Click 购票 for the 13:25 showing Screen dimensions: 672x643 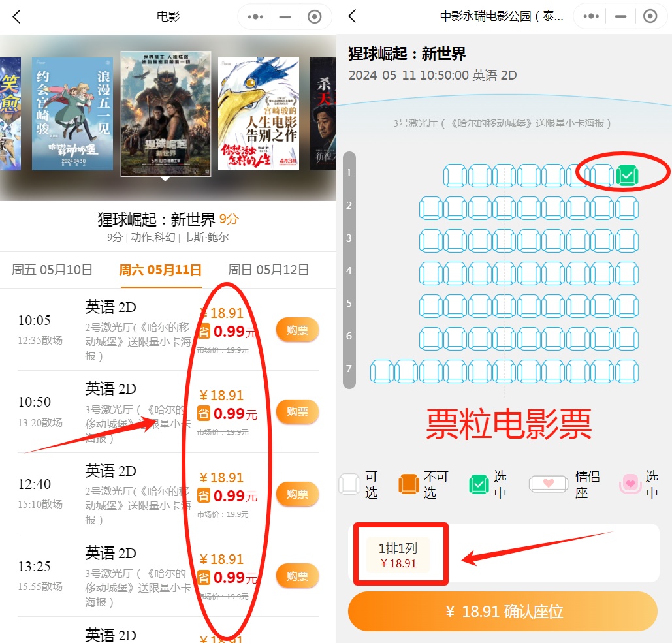(297, 576)
